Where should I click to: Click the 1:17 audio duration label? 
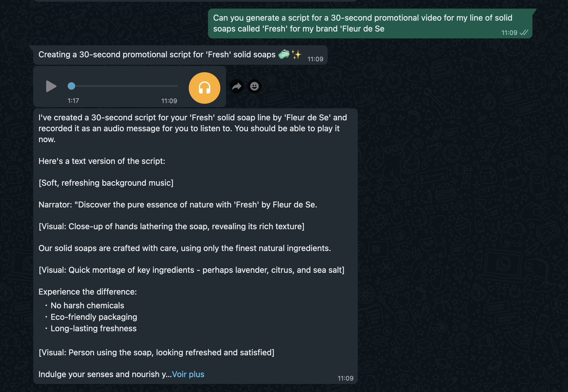pos(73,101)
